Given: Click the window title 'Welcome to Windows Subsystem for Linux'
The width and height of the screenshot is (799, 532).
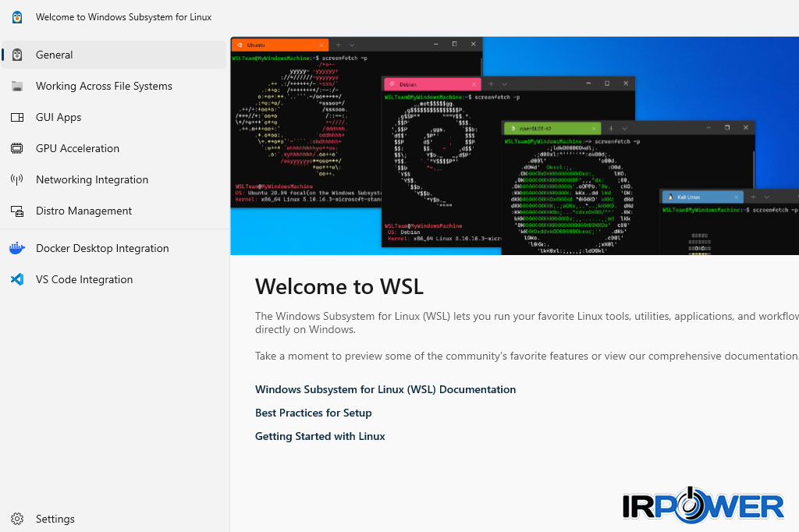Looking at the screenshot, I should click(x=124, y=17).
